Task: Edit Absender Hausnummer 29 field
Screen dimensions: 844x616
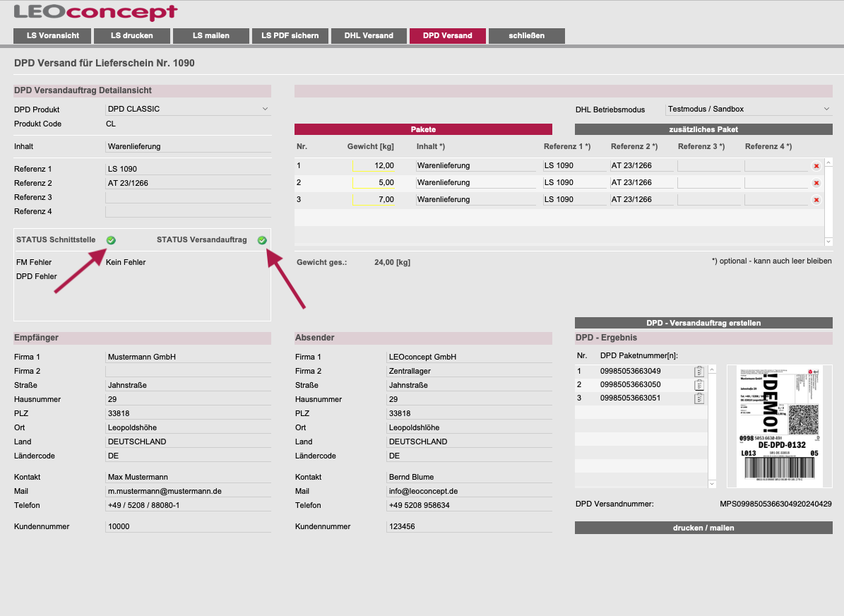Action: (470, 399)
